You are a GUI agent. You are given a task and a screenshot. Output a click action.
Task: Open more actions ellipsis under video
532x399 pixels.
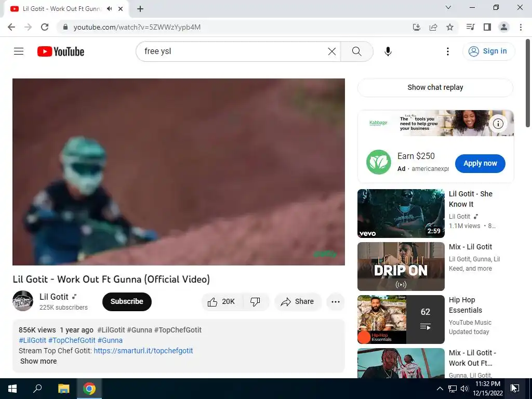click(336, 302)
